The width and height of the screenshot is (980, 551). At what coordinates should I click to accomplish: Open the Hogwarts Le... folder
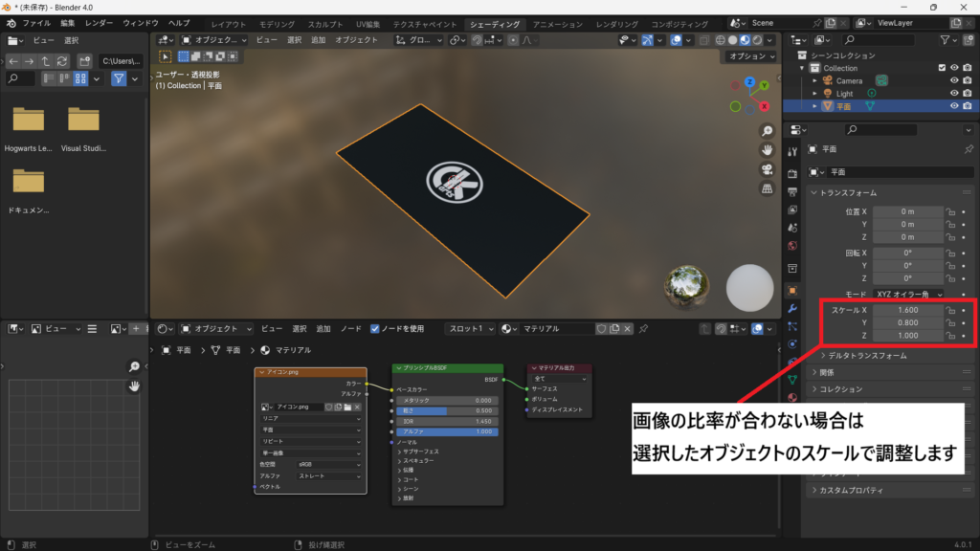tap(29, 125)
